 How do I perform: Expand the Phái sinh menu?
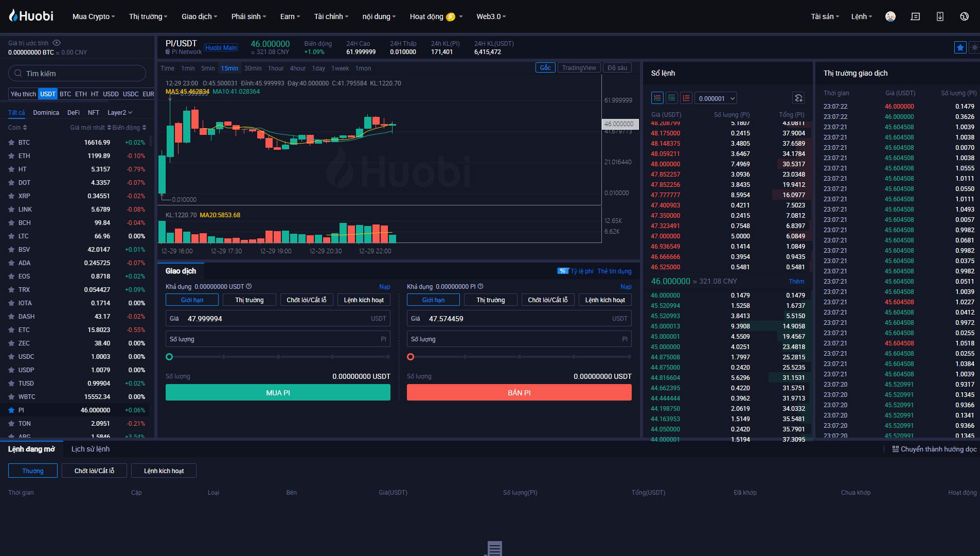[248, 16]
